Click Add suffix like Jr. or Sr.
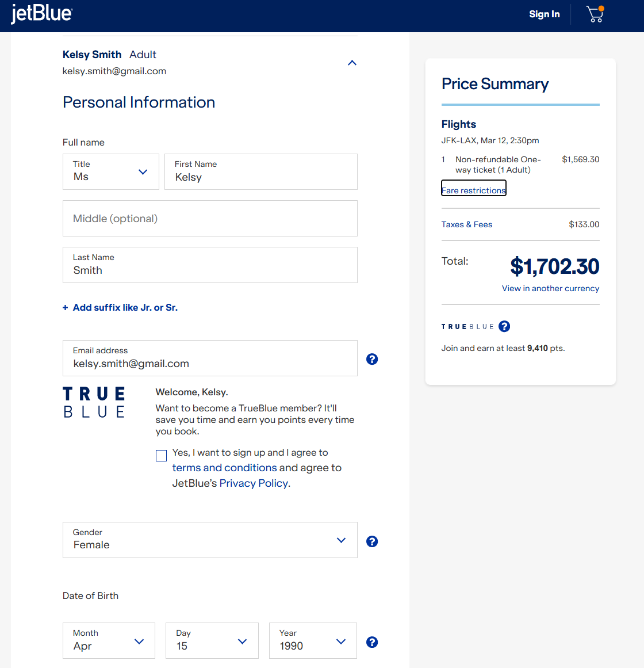Screen dimensions: 644x668 point(120,308)
